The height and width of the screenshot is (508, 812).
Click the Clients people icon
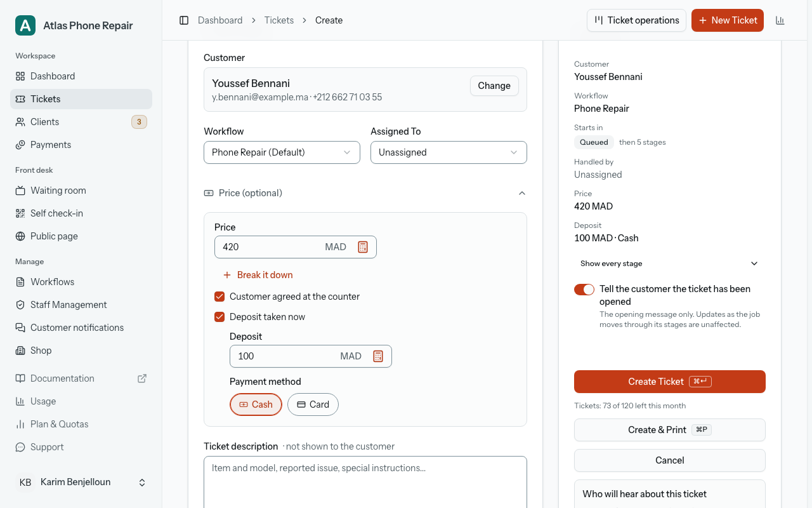tap(20, 122)
